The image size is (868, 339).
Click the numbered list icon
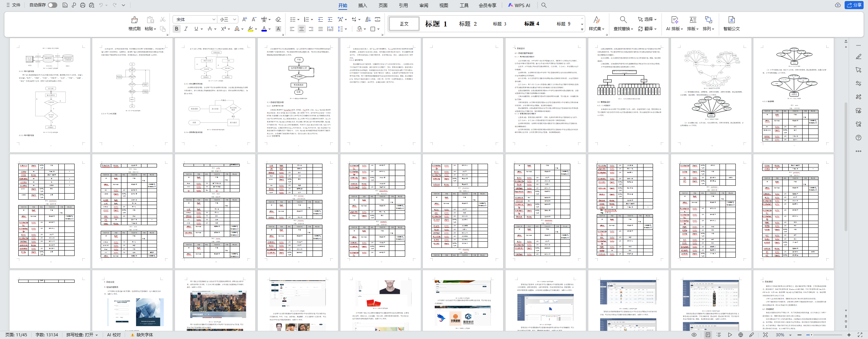tap(307, 19)
